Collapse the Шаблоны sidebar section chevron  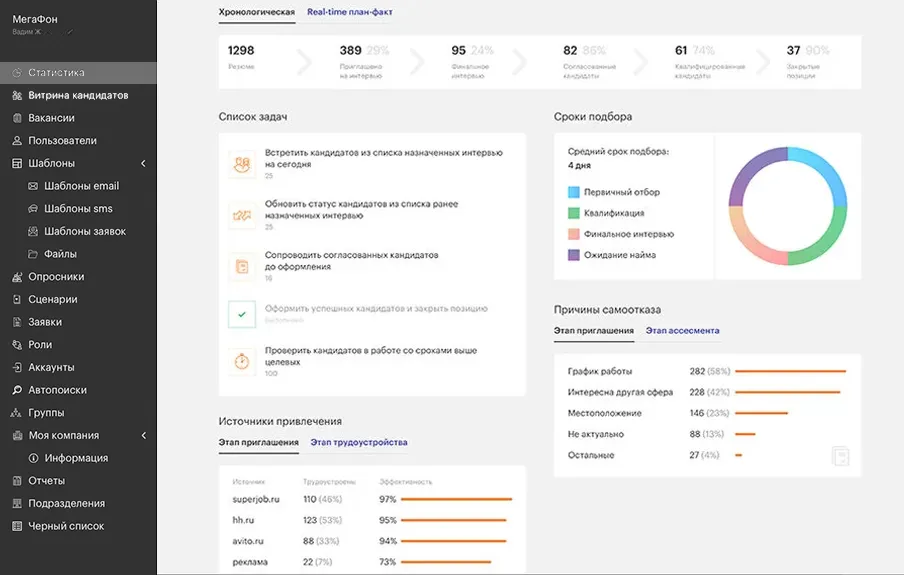coord(143,163)
